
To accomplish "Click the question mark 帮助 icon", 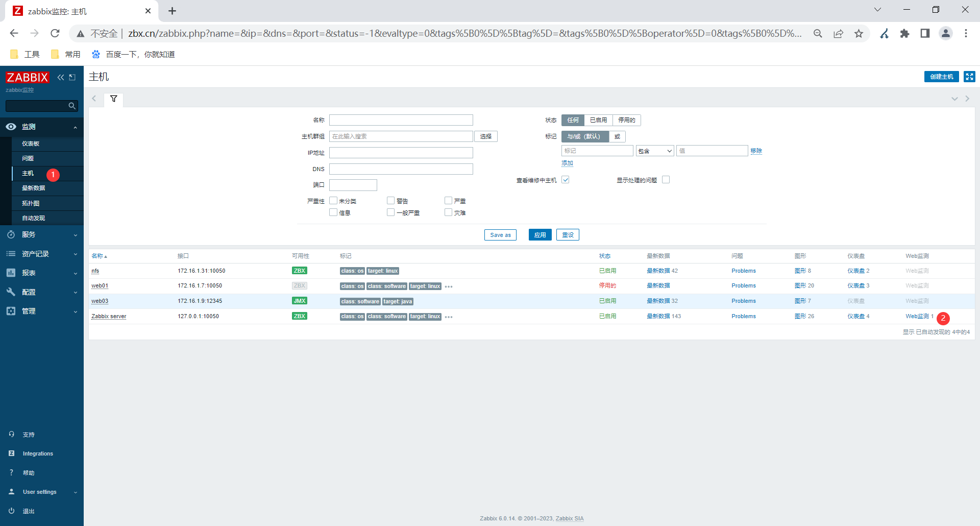I will click(x=11, y=473).
